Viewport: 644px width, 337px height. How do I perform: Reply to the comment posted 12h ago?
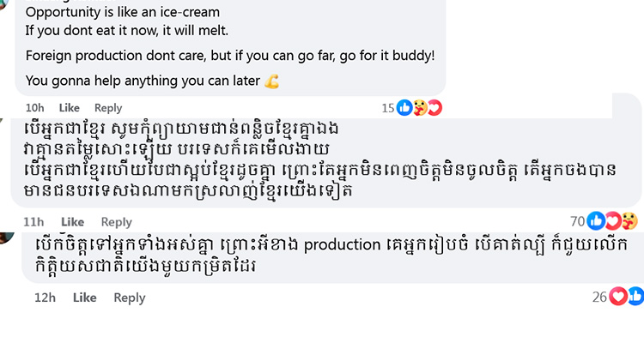pyautogui.click(x=130, y=298)
